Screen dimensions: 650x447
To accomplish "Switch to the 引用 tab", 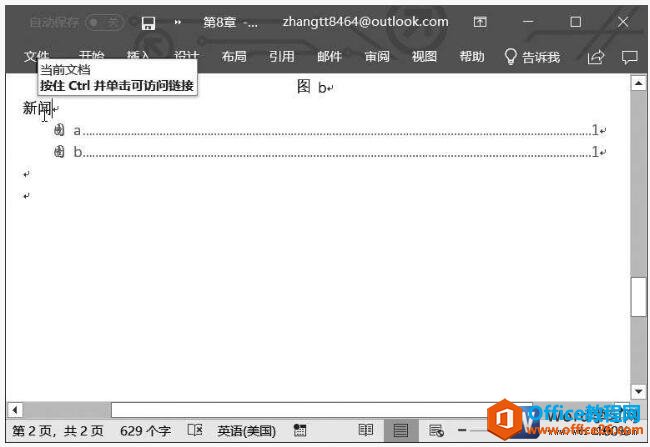I will [281, 56].
